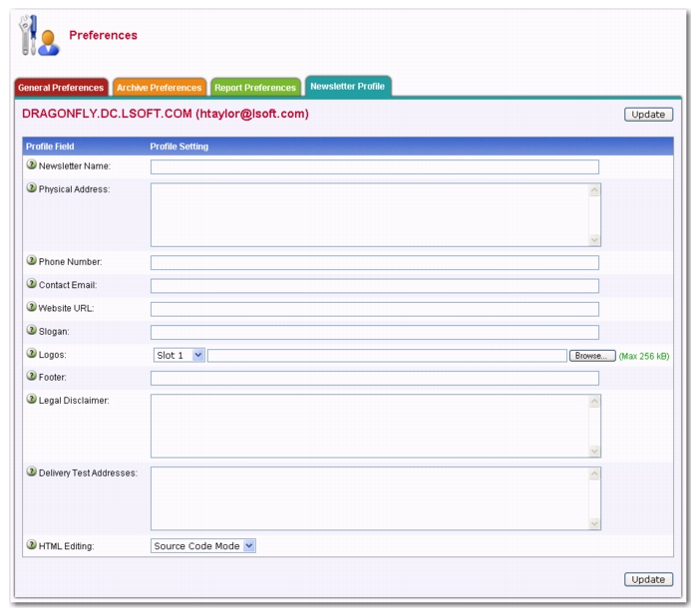Click help icon beside Newsletter Name
Image resolution: width=700 pixels, height=612 pixels.
pyautogui.click(x=31, y=165)
